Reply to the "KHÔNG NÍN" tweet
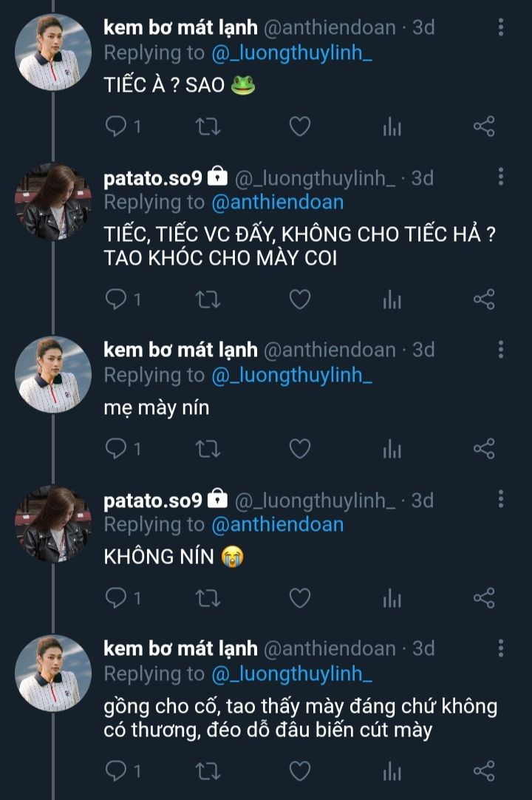The height and width of the screenshot is (800, 532). (116, 597)
